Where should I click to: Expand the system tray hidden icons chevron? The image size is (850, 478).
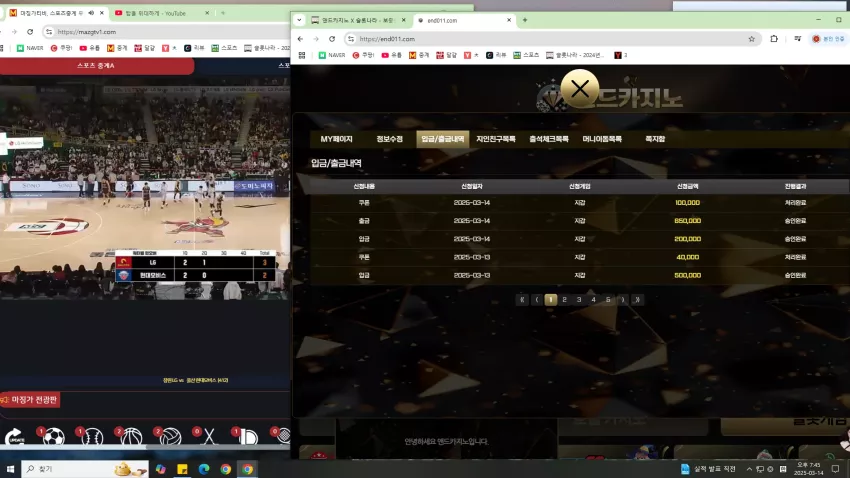(x=749, y=469)
